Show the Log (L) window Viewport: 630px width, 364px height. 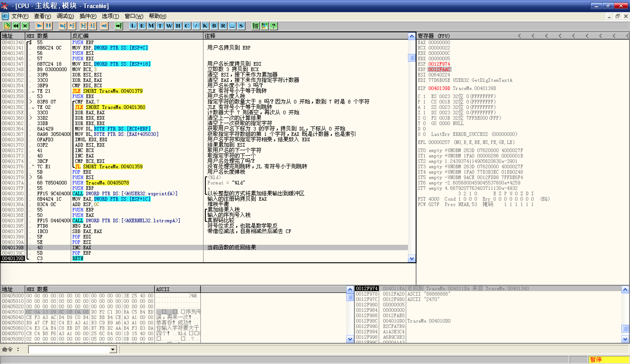pyautogui.click(x=133, y=26)
